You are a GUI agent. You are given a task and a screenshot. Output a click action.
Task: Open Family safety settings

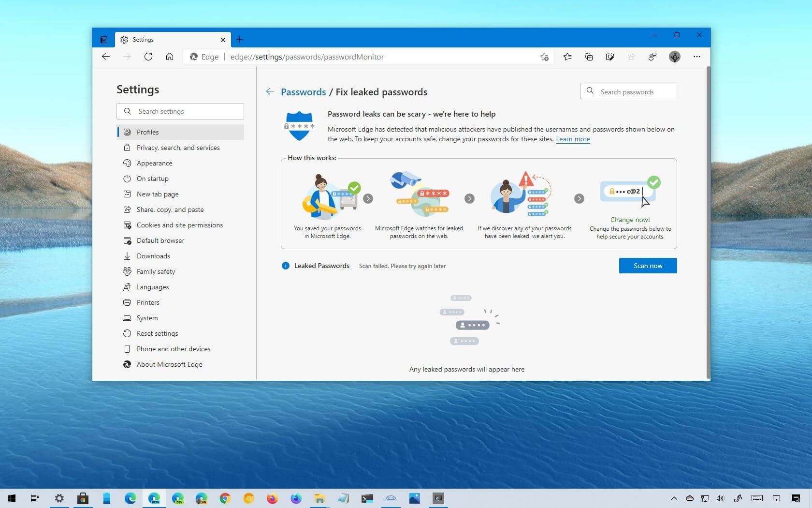(x=180, y=271)
